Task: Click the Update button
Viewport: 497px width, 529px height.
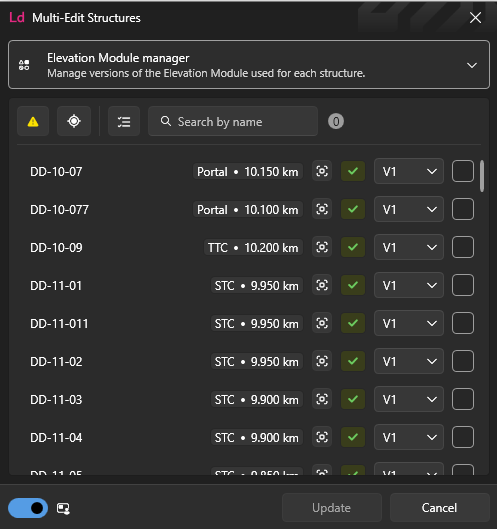Action: [332, 508]
